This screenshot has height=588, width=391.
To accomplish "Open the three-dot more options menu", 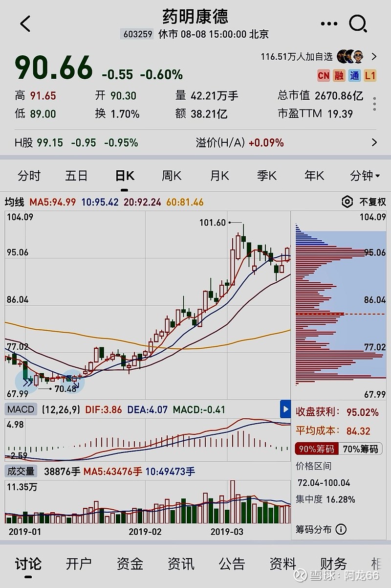I will [329, 23].
